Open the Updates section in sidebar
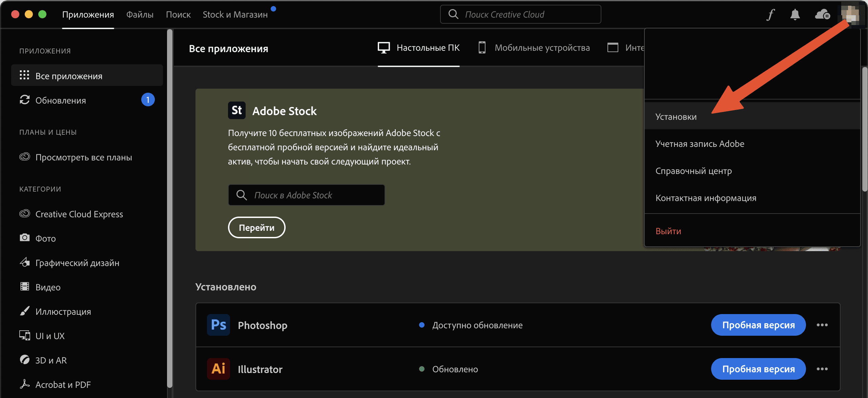 (60, 101)
